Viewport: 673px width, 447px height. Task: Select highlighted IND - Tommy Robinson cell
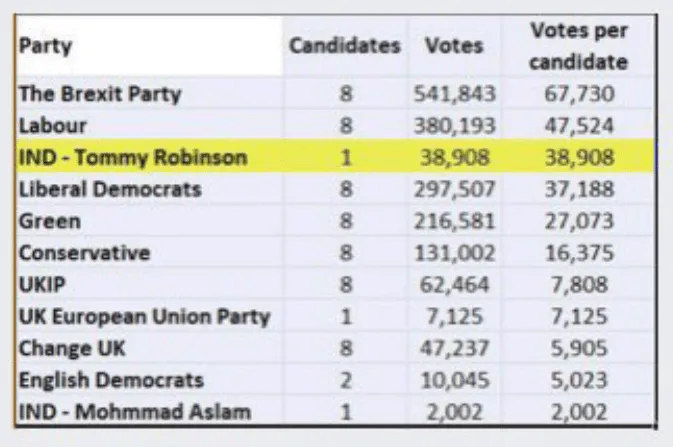[150, 157]
